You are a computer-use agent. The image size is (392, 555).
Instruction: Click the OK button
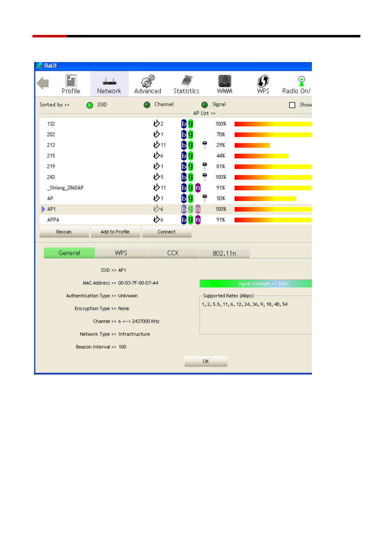pos(206,361)
